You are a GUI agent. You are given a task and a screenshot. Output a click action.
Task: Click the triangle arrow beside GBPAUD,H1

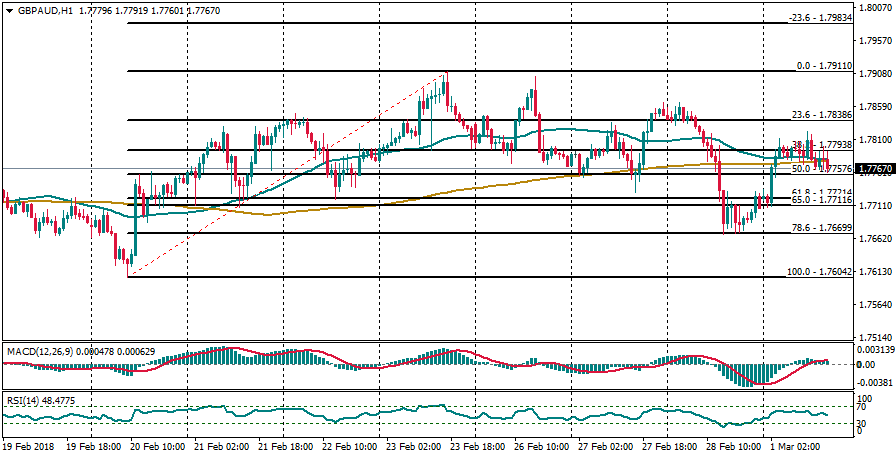pos(9,10)
